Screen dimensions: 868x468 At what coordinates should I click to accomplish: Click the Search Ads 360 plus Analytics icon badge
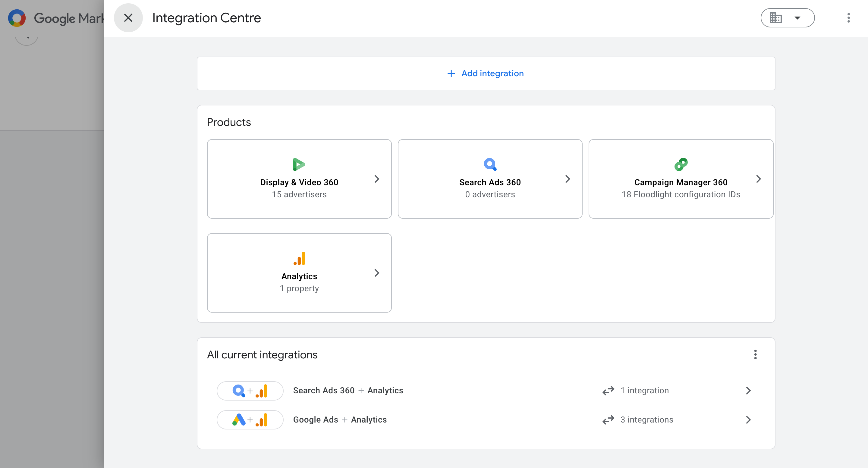click(250, 391)
